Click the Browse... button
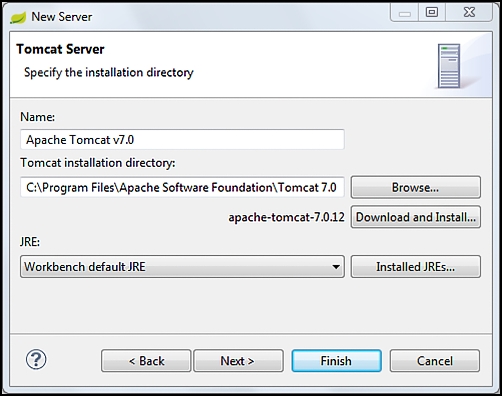 point(416,187)
